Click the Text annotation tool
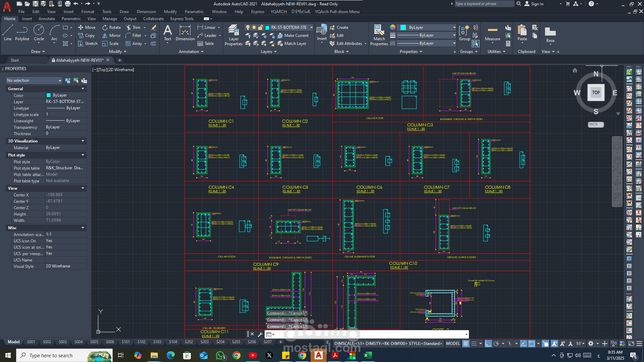644x362 pixels. 167,33
